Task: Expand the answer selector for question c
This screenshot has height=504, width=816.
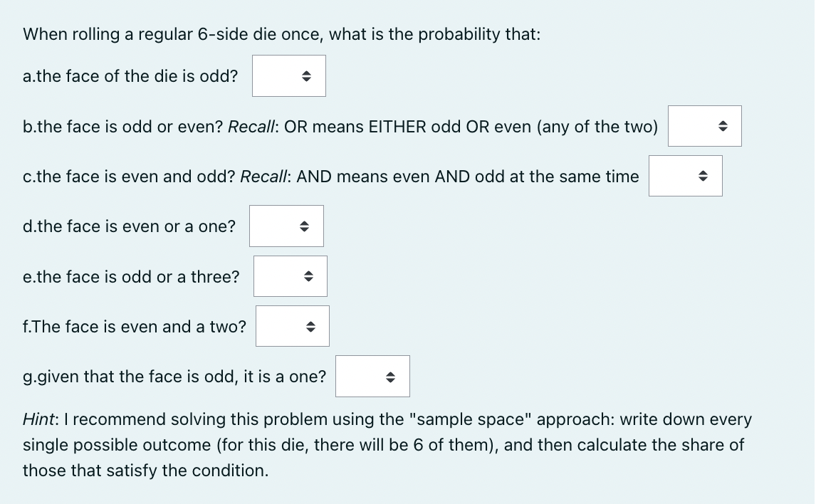Action: tap(685, 176)
